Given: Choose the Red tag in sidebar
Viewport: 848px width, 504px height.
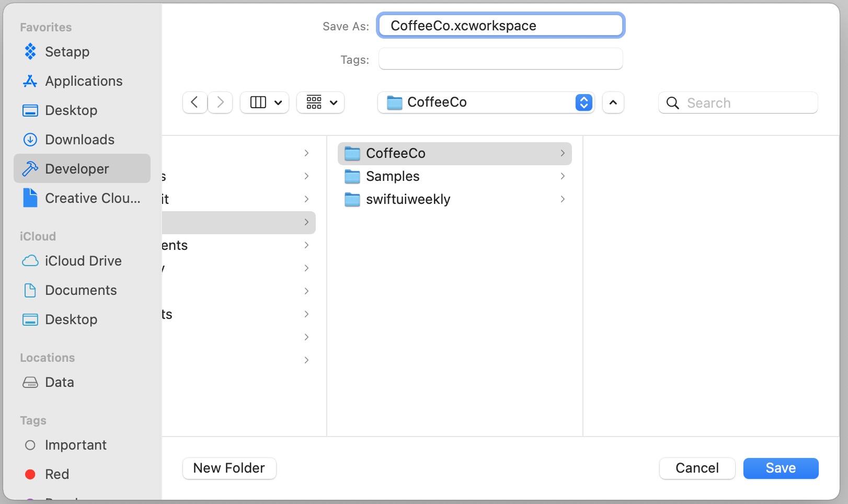Looking at the screenshot, I should click(56, 474).
